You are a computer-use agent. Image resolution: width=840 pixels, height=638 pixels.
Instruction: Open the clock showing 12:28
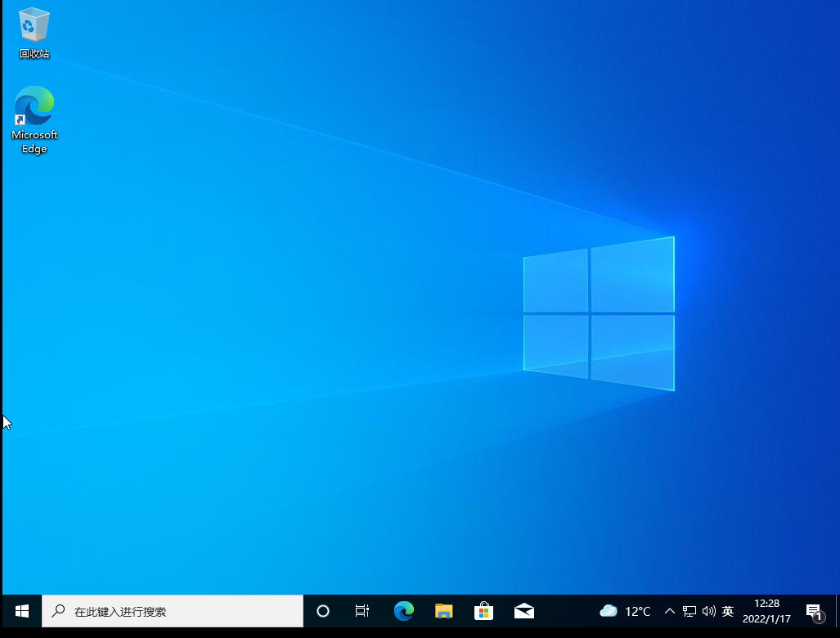766,611
